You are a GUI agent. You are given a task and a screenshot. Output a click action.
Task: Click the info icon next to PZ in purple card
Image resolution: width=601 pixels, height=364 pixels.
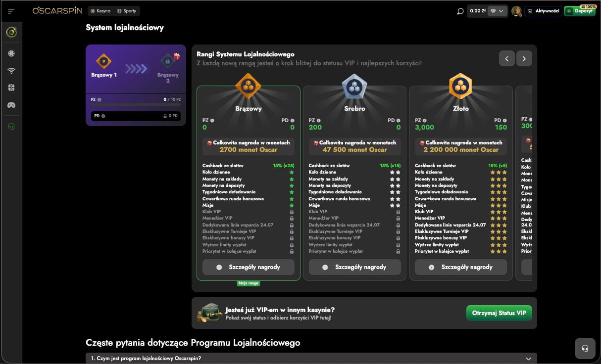(x=100, y=100)
